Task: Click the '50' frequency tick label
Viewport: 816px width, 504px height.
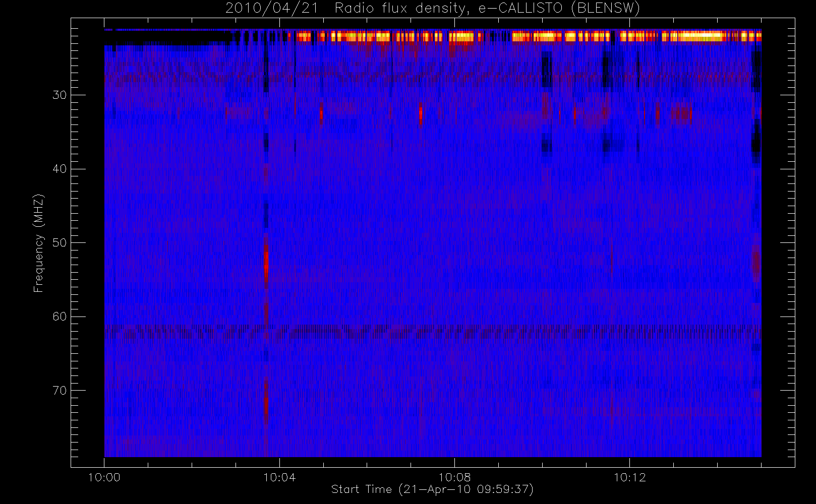Action: [60, 242]
